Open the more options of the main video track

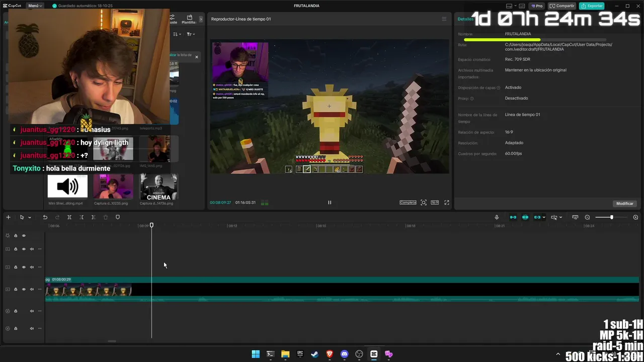[40, 289]
